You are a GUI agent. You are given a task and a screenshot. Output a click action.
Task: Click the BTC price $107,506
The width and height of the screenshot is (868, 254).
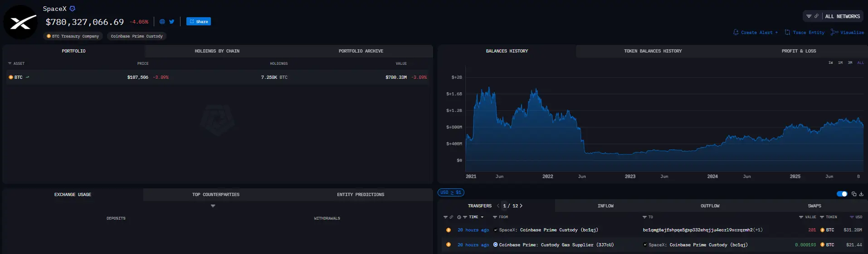tap(138, 77)
